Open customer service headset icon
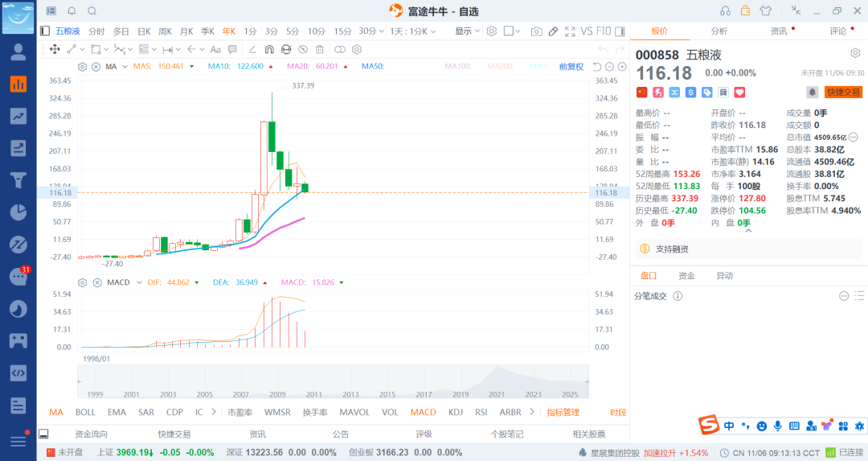 click(x=725, y=11)
